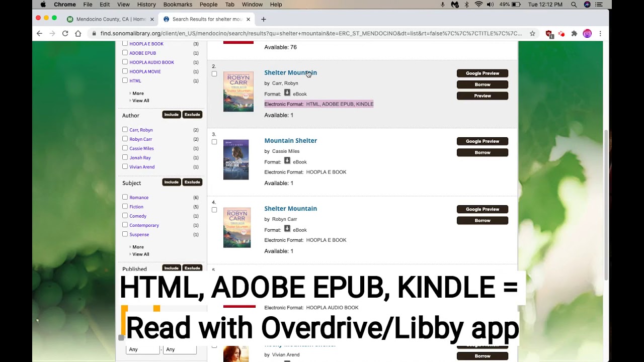Open the red shield extension icon
Screen dimensions: 644x362
(549, 34)
